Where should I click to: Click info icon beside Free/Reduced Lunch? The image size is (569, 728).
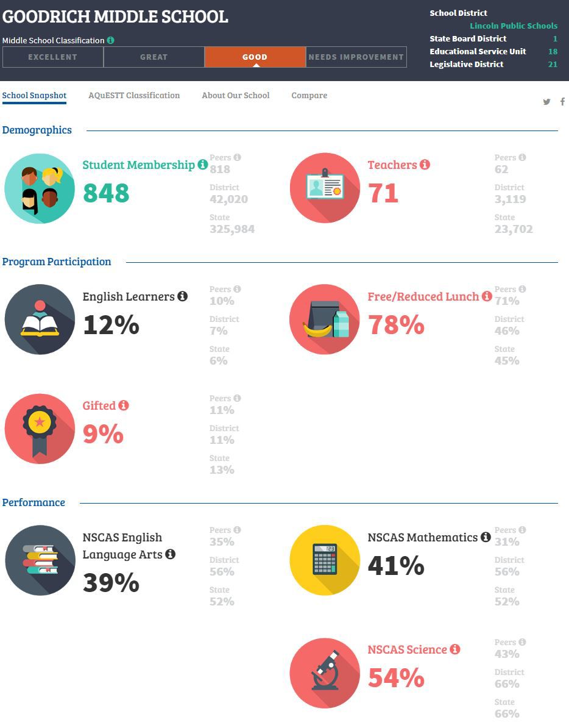[487, 296]
